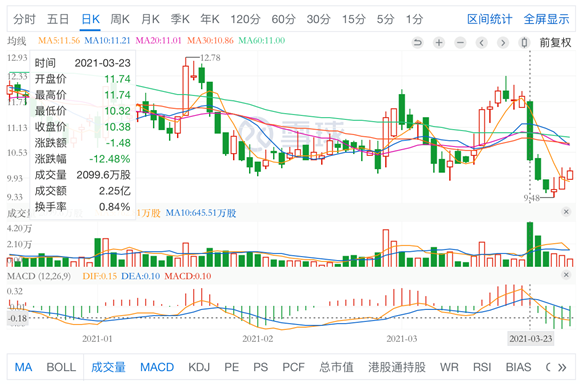Switch to the 周K weekly tab
The width and height of the screenshot is (580, 384).
(x=120, y=19)
